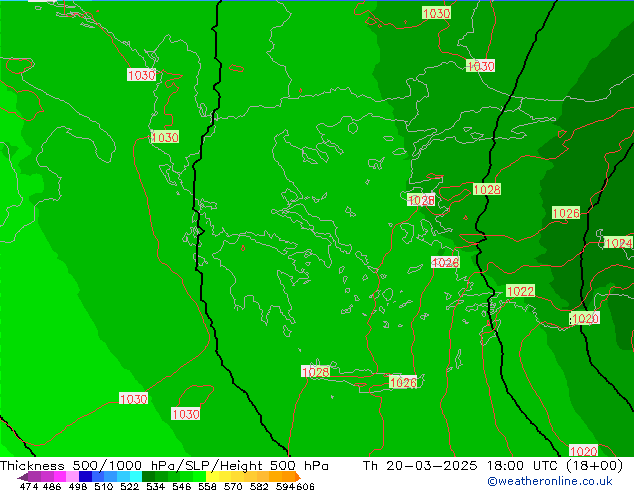Click the orange right arrow tip of legend
634x490 pixels.
pyautogui.click(x=298, y=477)
